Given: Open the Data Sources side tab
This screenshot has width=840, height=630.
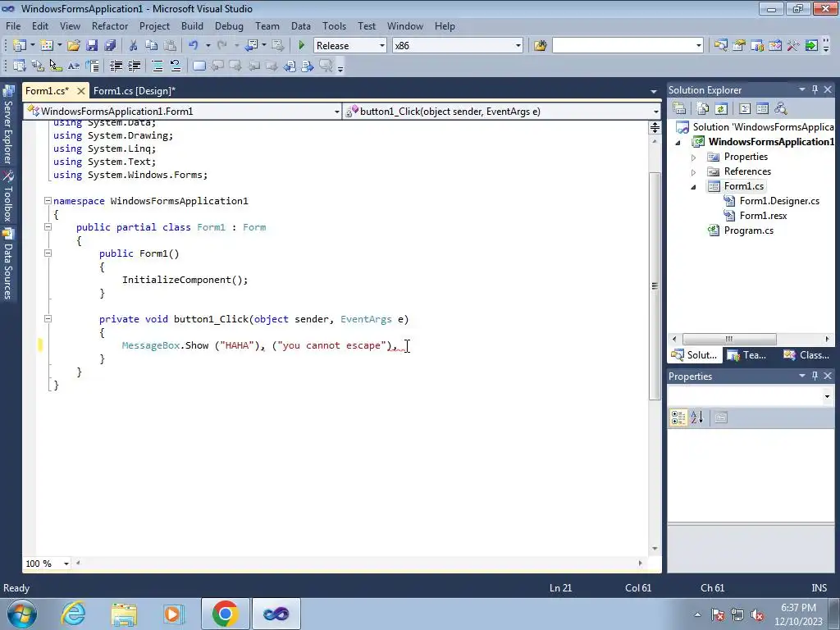Looking at the screenshot, I should [8, 264].
